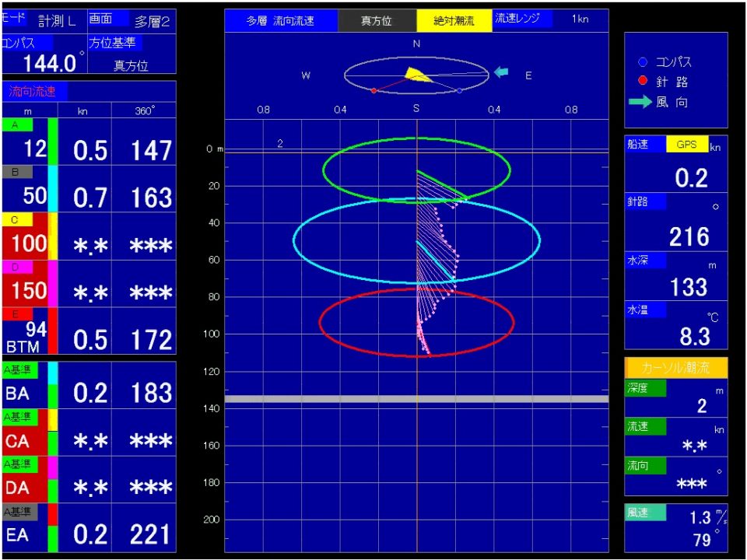The height and width of the screenshot is (560, 747).
Task: Click the カーソル潮流 orange header button
Action: click(x=675, y=368)
